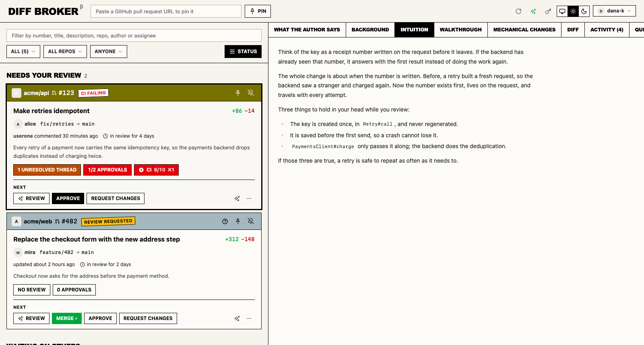The width and height of the screenshot is (644, 345).
Task: Open more options ellipsis for #482
Action: [249, 318]
